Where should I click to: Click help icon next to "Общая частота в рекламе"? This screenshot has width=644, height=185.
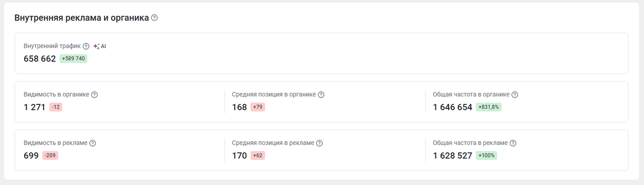tap(513, 143)
